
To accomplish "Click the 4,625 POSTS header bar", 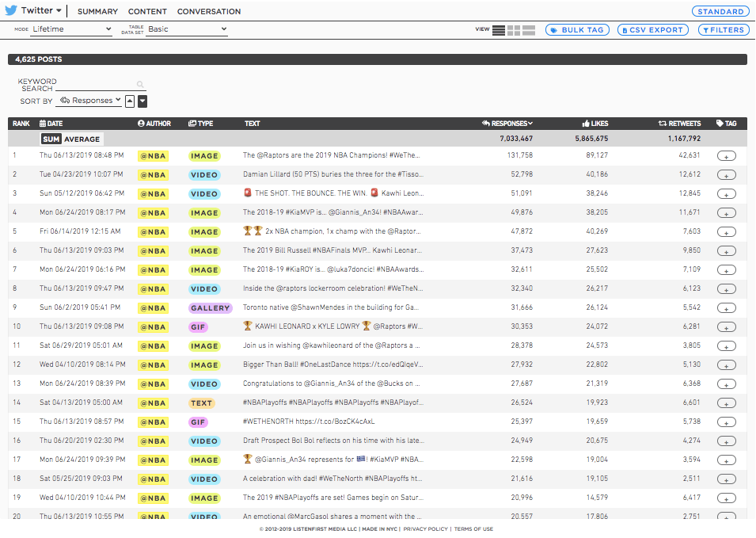I will pos(378,59).
